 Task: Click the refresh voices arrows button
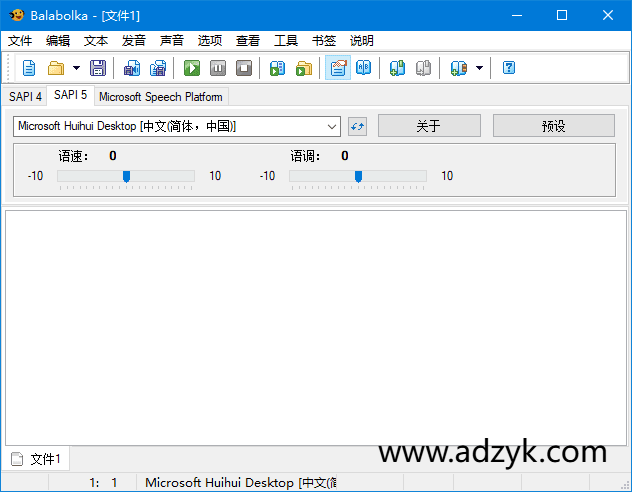pyautogui.click(x=357, y=127)
